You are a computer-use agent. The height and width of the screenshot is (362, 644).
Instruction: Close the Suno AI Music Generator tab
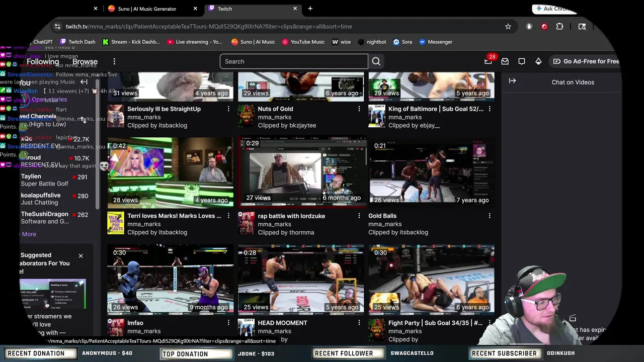[195, 9]
